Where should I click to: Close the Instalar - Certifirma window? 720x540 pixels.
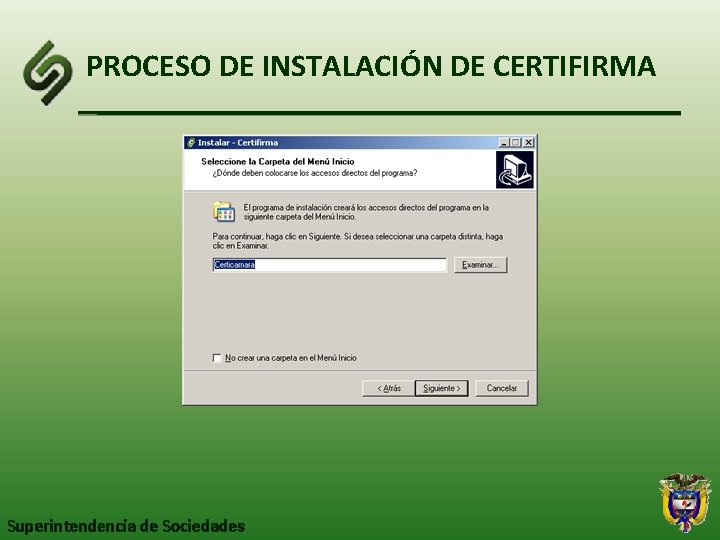click(529, 143)
